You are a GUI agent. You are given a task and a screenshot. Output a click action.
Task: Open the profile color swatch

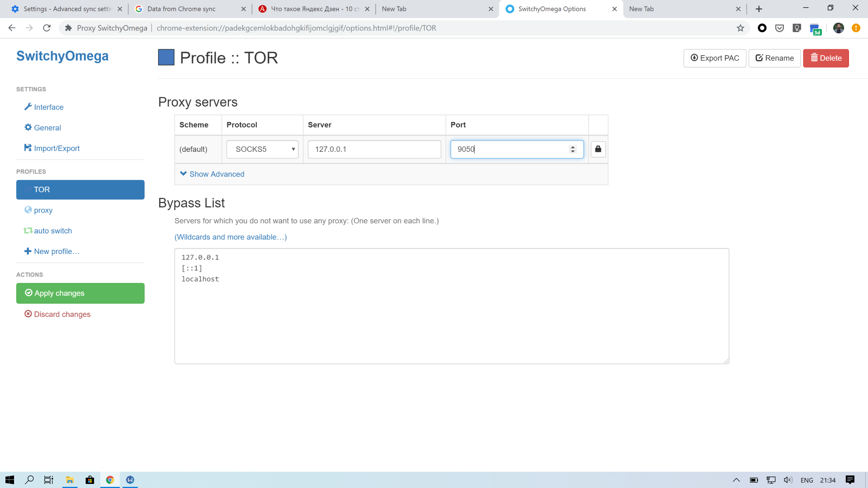(166, 57)
